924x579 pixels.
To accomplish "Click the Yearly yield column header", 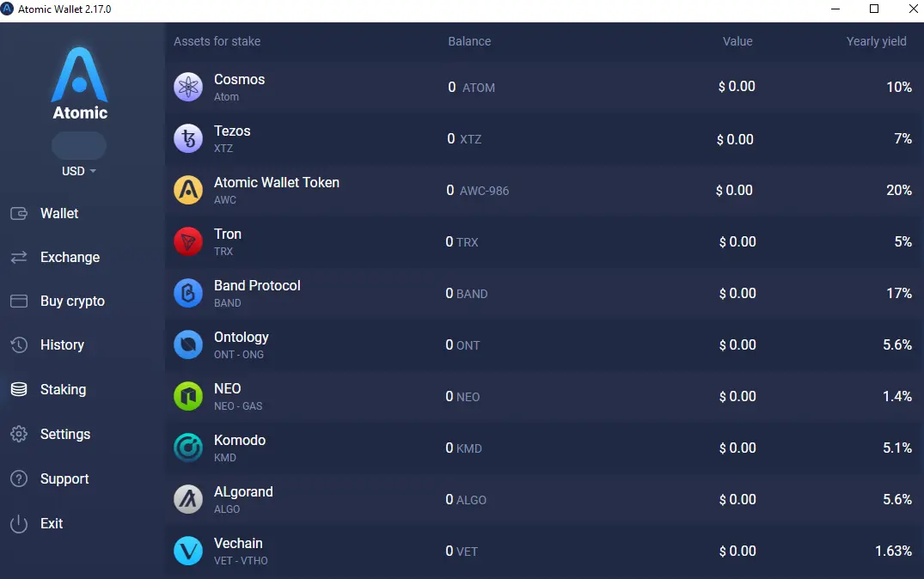I will pos(876,41).
